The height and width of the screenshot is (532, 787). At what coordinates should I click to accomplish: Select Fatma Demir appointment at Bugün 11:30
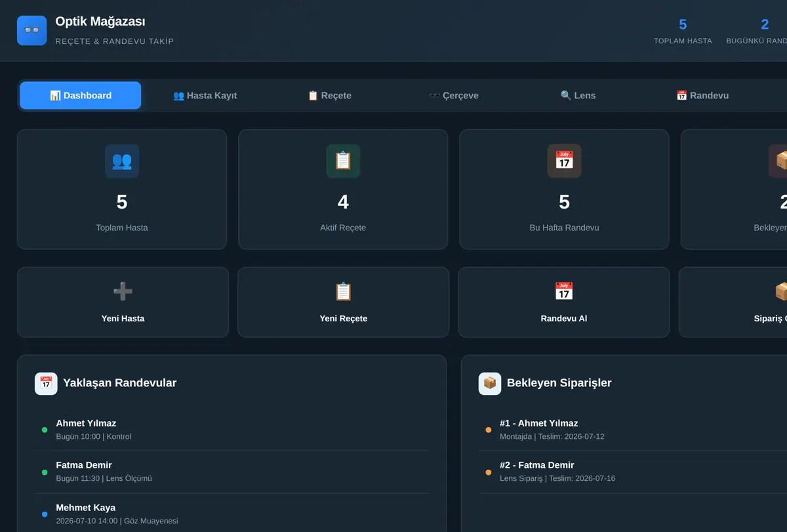pyautogui.click(x=232, y=472)
